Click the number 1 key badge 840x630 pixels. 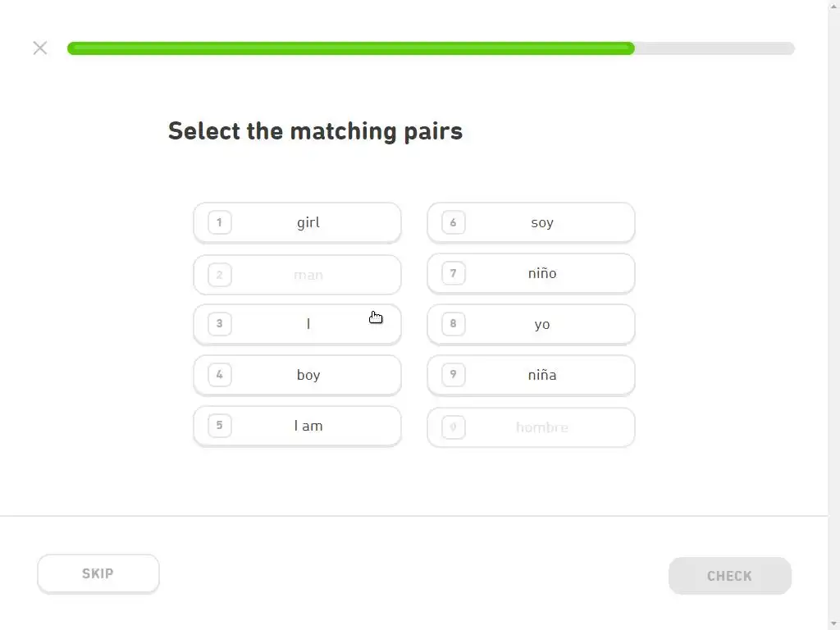[x=219, y=222]
